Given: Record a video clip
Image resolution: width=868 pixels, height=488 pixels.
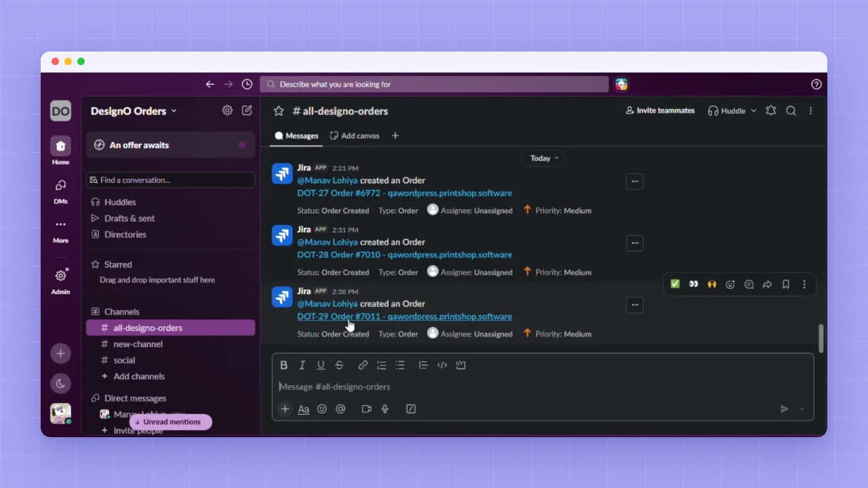Looking at the screenshot, I should pyautogui.click(x=366, y=409).
